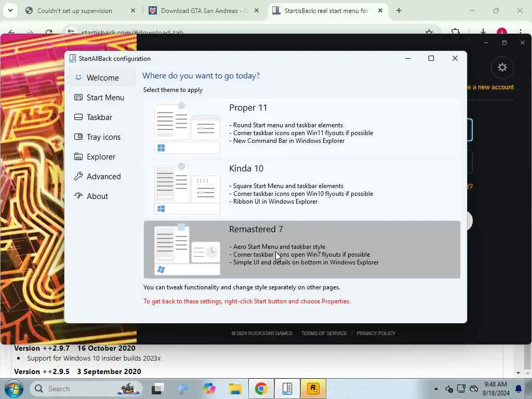The image size is (532, 399).
Task: Open Task View from the taskbar
Action: pos(158,389)
